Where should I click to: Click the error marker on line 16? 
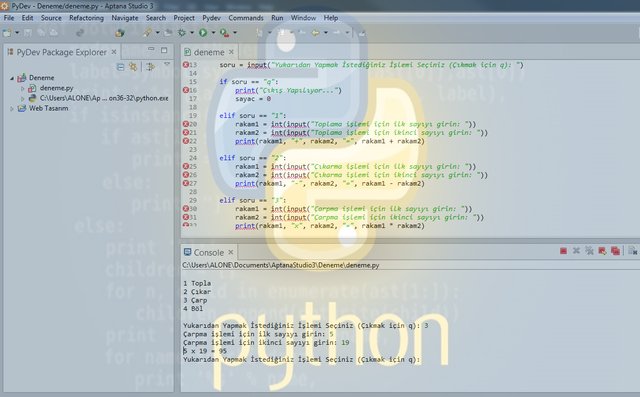pos(186,90)
